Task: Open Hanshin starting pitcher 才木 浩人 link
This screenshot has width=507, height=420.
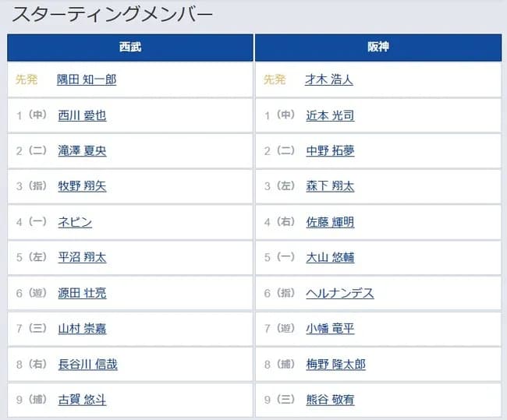Action: point(329,79)
